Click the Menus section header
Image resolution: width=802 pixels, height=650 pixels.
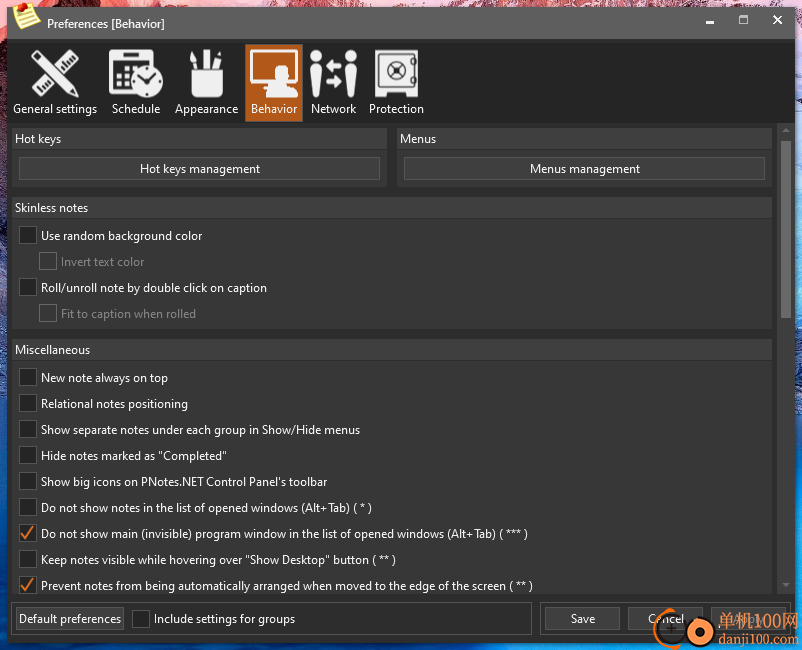tap(584, 139)
